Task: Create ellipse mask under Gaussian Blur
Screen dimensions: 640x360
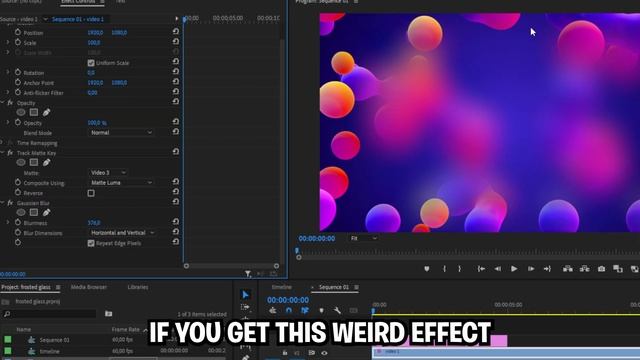Action: click(x=21, y=212)
